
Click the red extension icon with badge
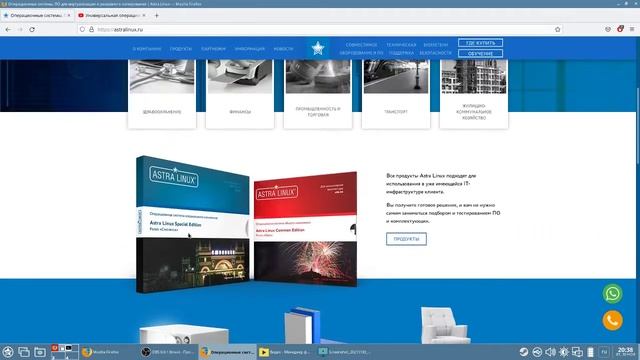[x=620, y=29]
